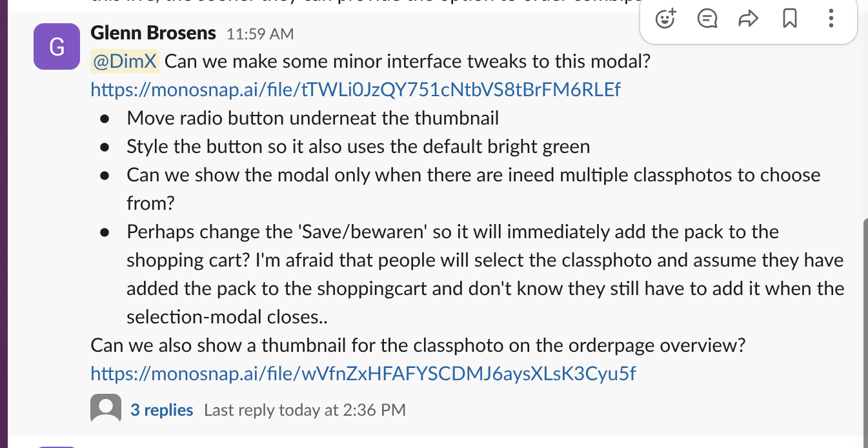
Task: Click the @DimX mention
Action: pyautogui.click(x=125, y=62)
